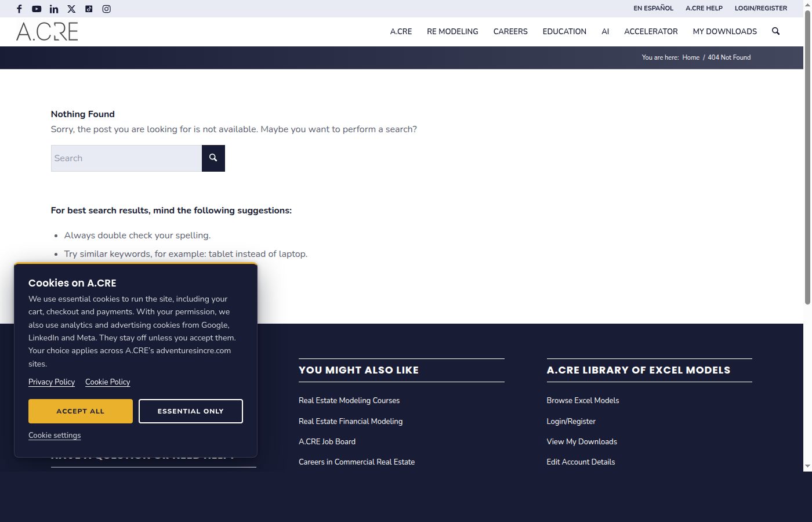Open the Privacy Policy link
The image size is (812, 522).
point(52,382)
